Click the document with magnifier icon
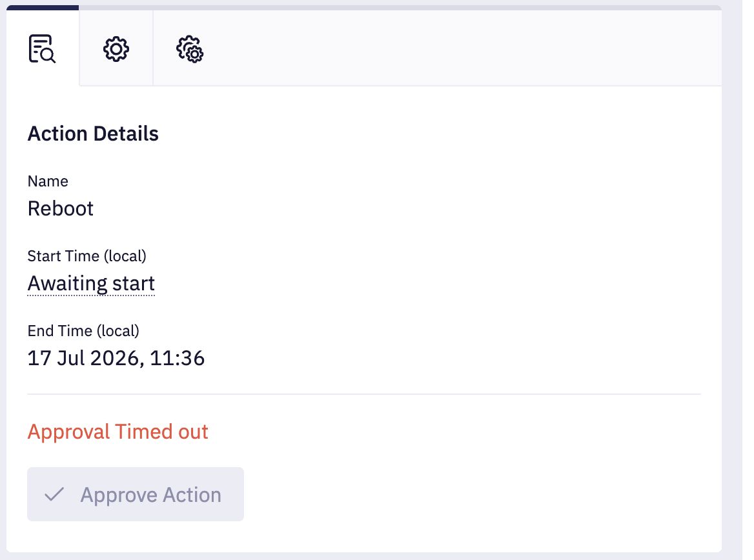754x560 pixels. 43,48
